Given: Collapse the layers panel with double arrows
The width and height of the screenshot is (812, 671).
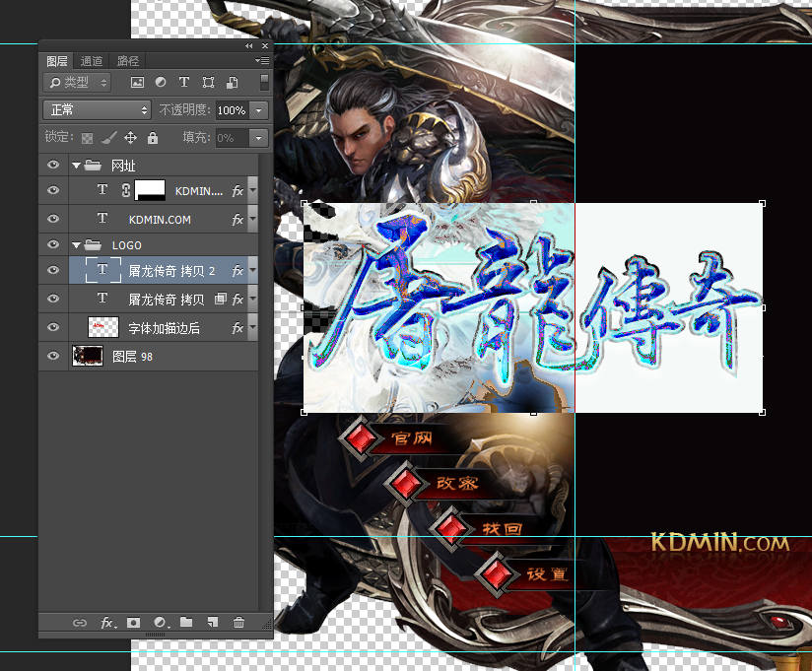Looking at the screenshot, I should [x=249, y=46].
